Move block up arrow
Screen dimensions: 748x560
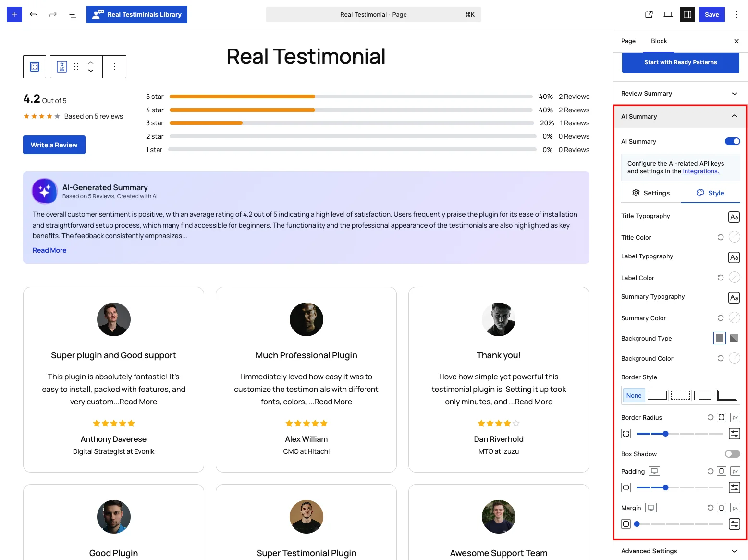point(91,62)
